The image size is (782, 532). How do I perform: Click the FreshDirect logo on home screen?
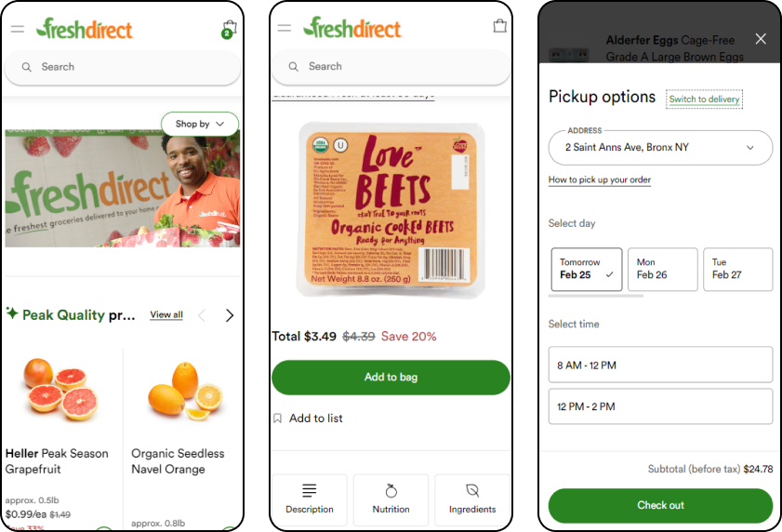click(85, 29)
